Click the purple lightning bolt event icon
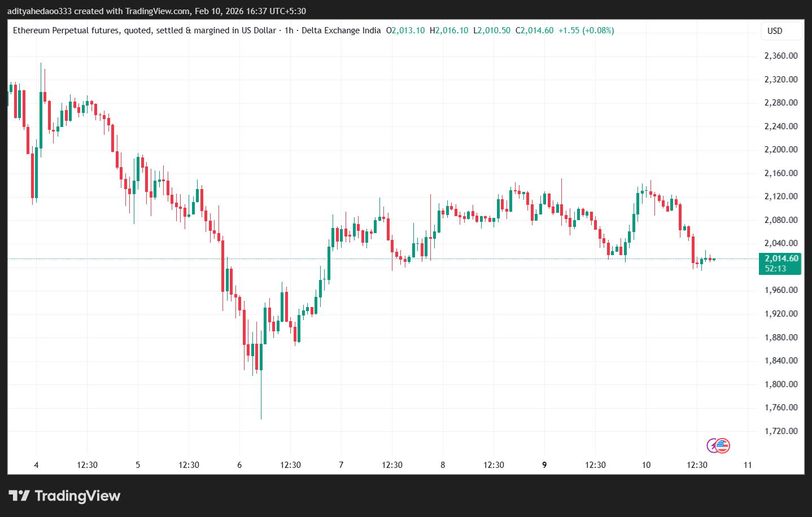 (712, 446)
